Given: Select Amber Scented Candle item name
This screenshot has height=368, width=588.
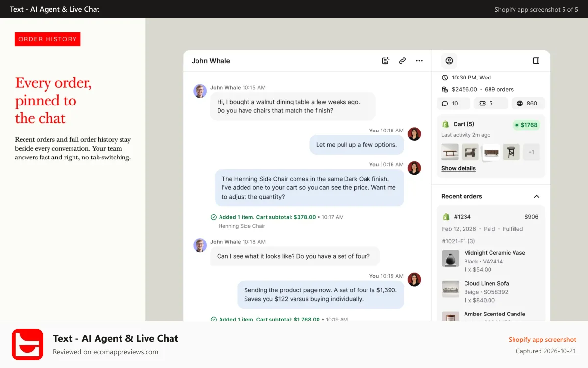Looking at the screenshot, I should coord(494,314).
